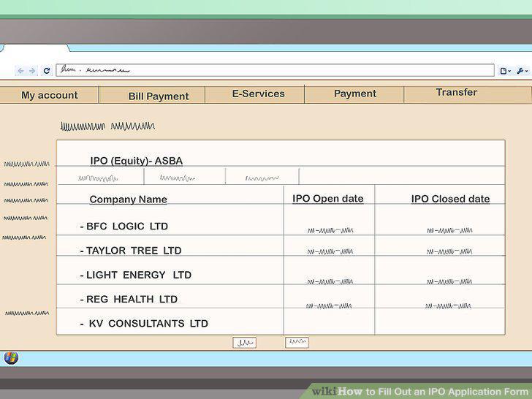Open the My account tab
This screenshot has height=399, width=532.
point(49,95)
